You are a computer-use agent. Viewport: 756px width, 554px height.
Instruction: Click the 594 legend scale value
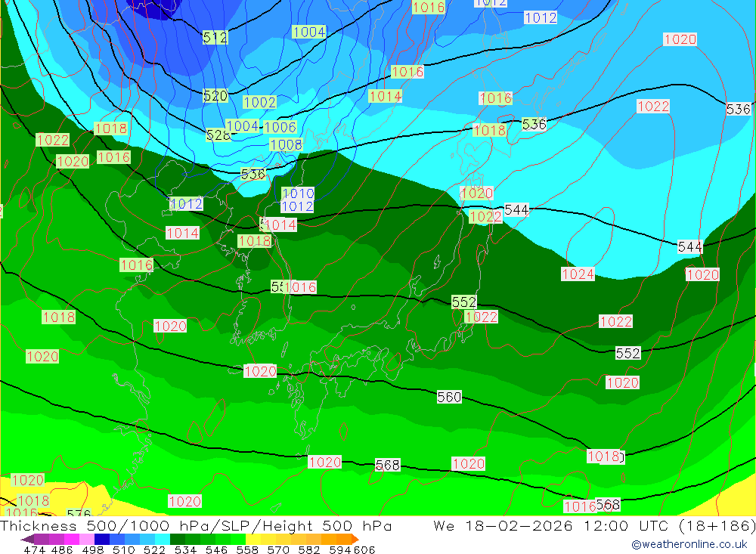[340, 550]
